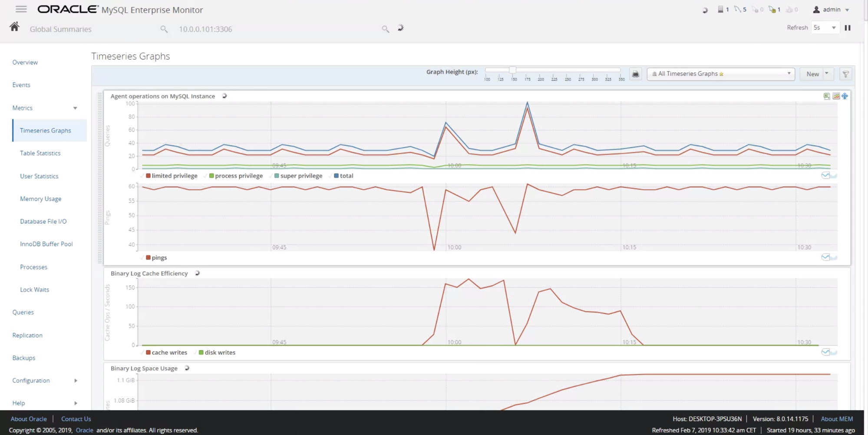Toggle the cache writes series
The width and height of the screenshot is (868, 435).
click(166, 353)
